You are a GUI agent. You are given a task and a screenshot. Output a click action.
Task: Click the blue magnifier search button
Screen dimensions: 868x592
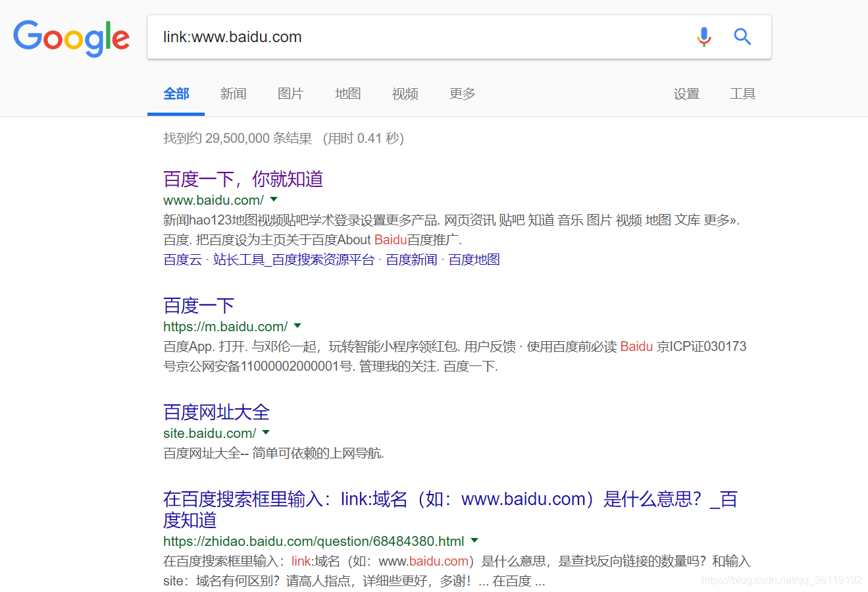coord(742,37)
